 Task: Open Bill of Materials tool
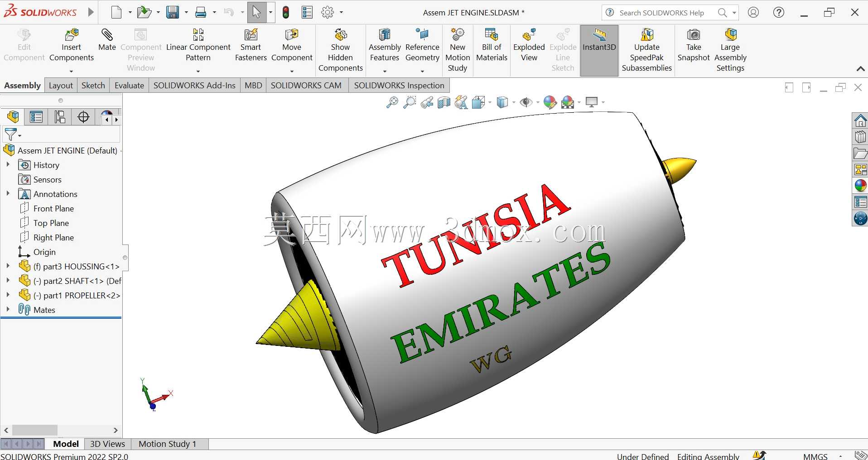click(492, 45)
